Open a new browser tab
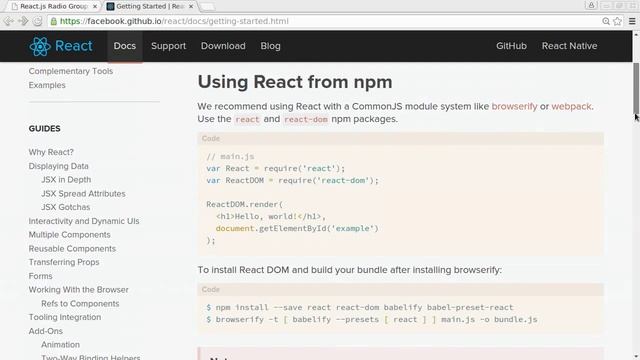640x360 pixels. pyautogui.click(x=207, y=7)
